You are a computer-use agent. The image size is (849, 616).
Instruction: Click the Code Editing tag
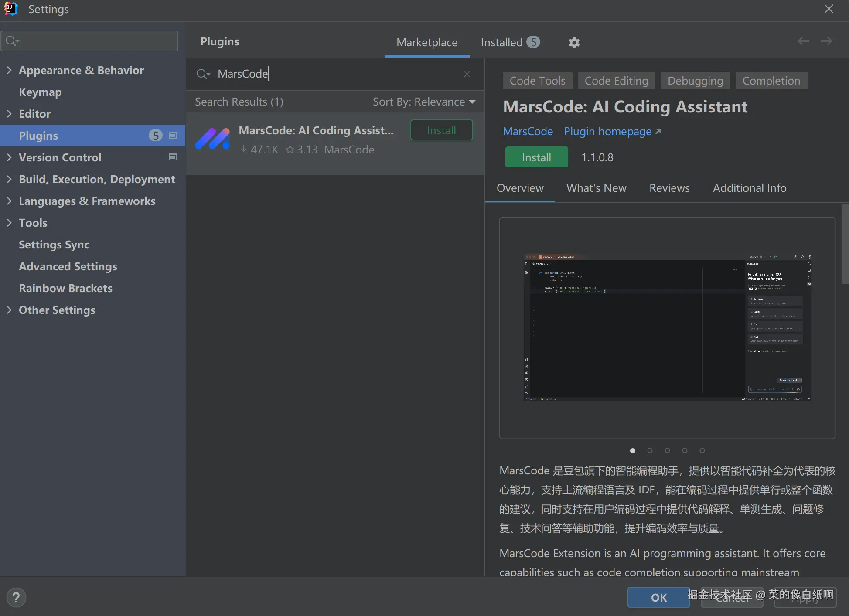pyautogui.click(x=616, y=81)
